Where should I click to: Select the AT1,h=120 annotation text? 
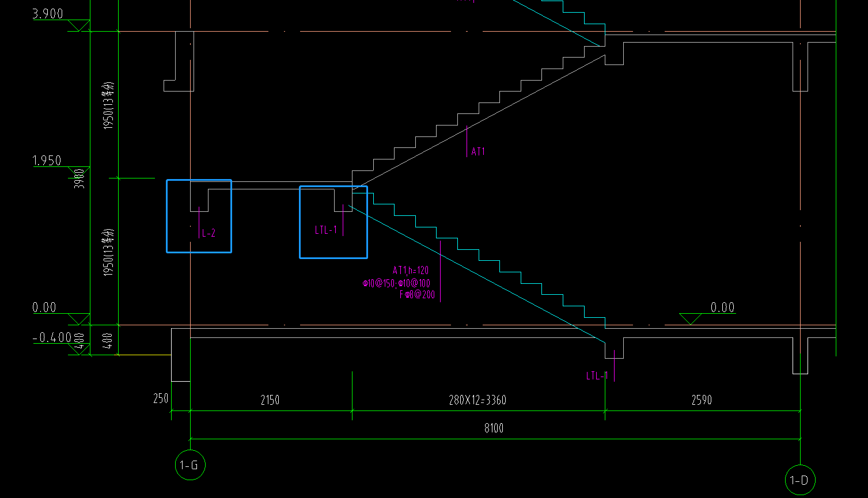tap(411, 270)
